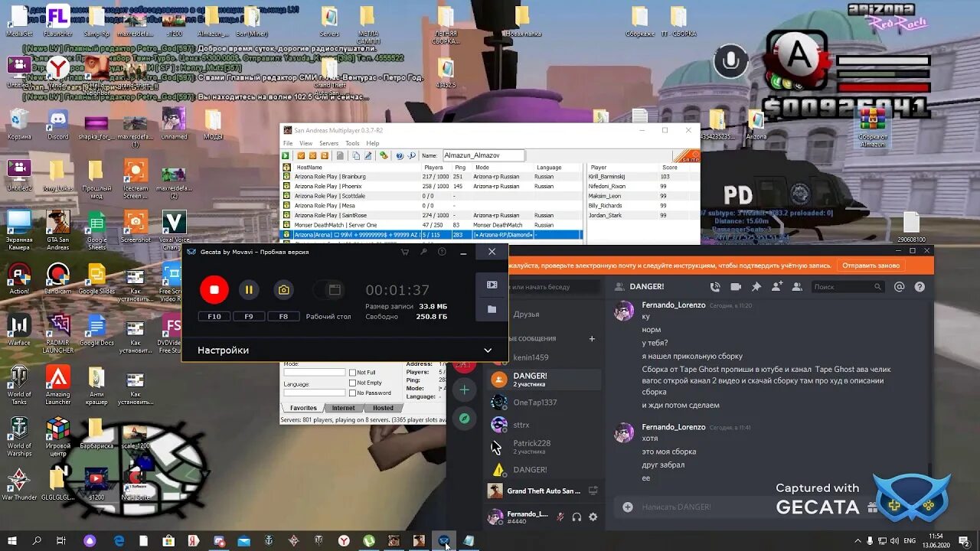Open the Gecata help question icon
980x551 pixels.
[442, 252]
